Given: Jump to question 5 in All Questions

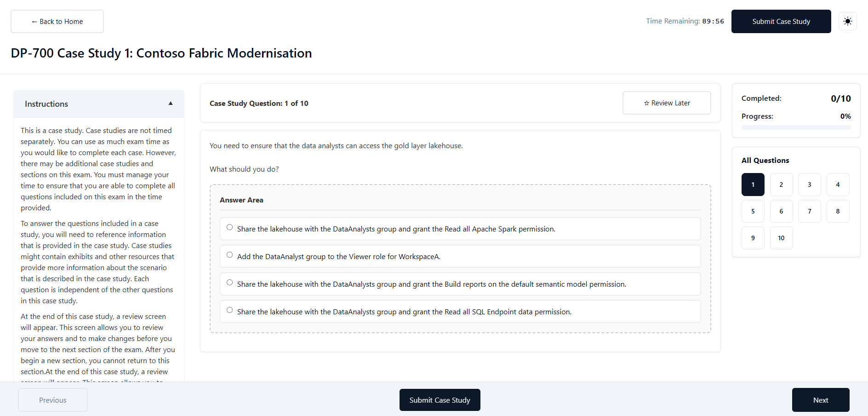Looking at the screenshot, I should point(753,211).
